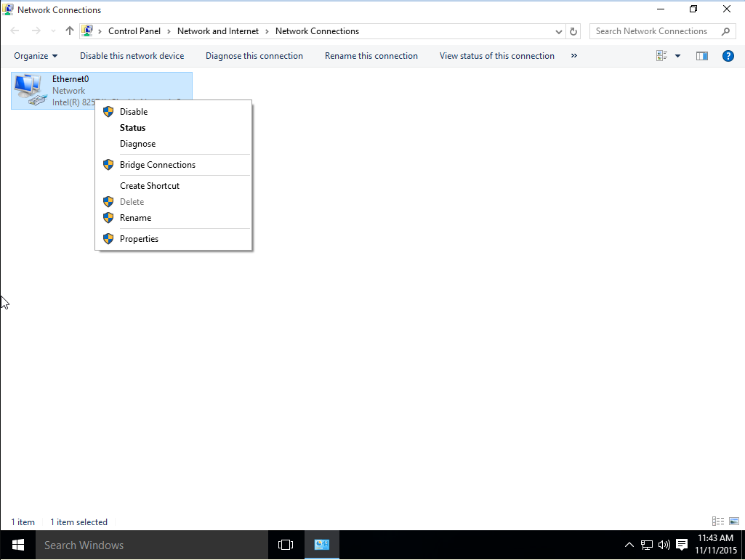Viewport: 745px width, 560px height.
Task: Select Bridge Connections menu entry
Action: 158,165
